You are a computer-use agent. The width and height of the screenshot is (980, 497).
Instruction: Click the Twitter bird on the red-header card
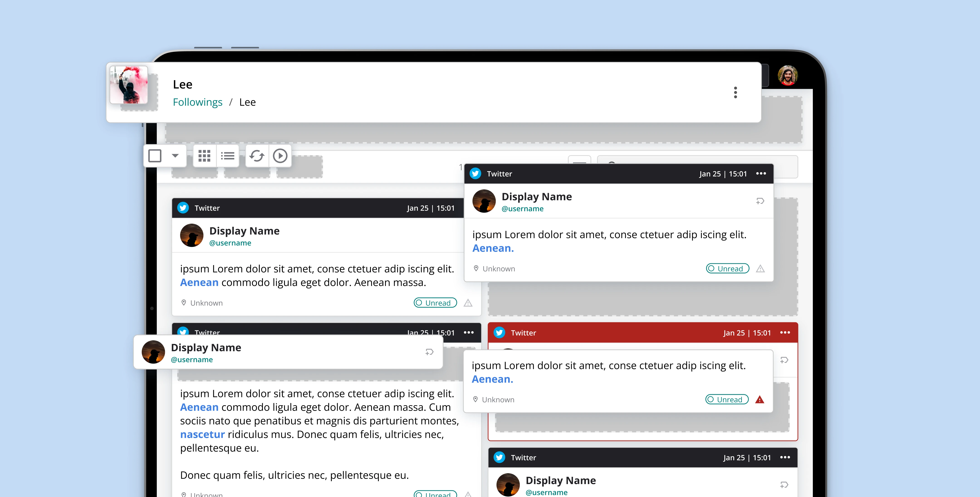click(499, 332)
